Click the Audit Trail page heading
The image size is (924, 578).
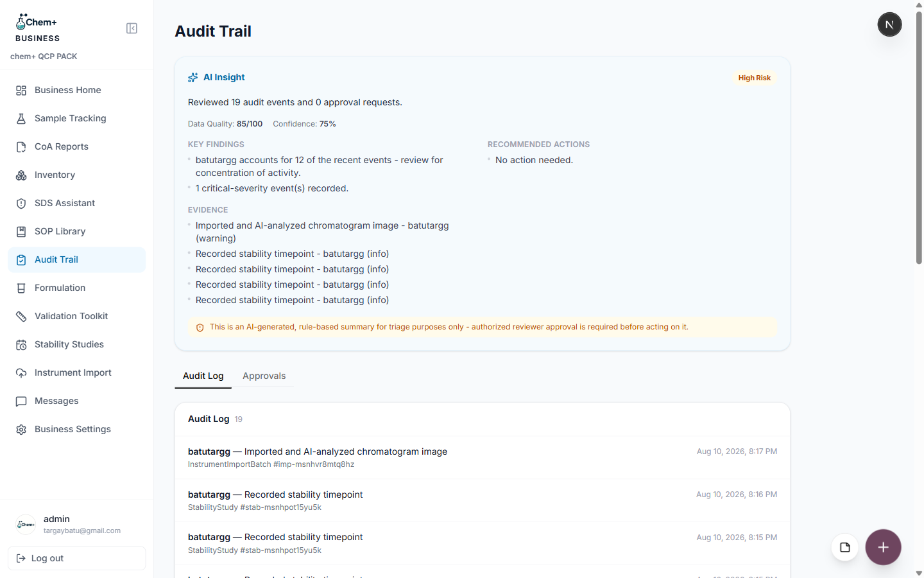tap(213, 31)
